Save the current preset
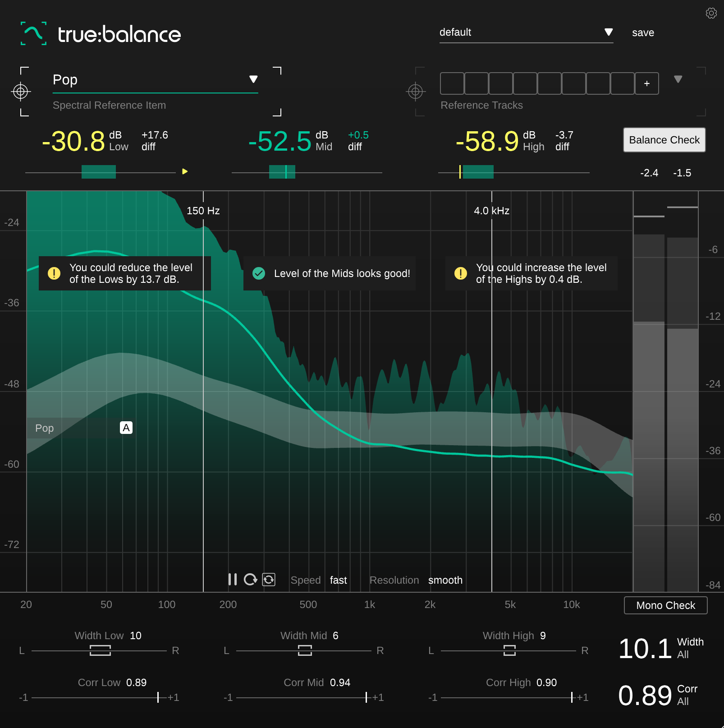 643,32
